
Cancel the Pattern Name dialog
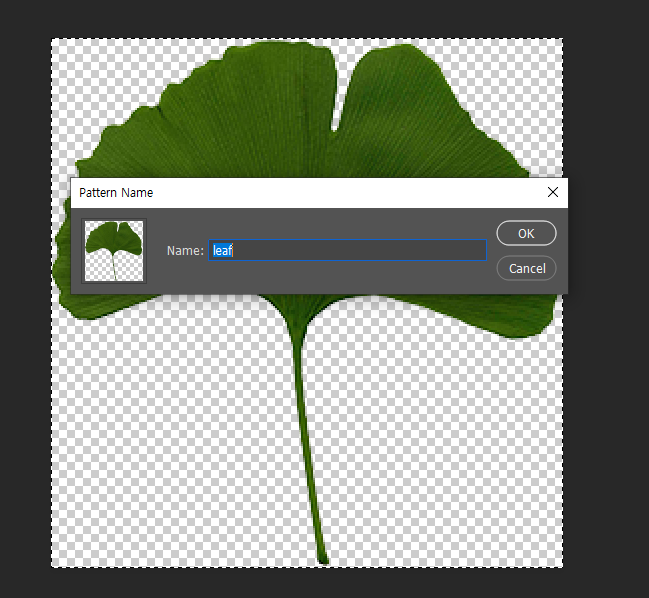tap(526, 269)
